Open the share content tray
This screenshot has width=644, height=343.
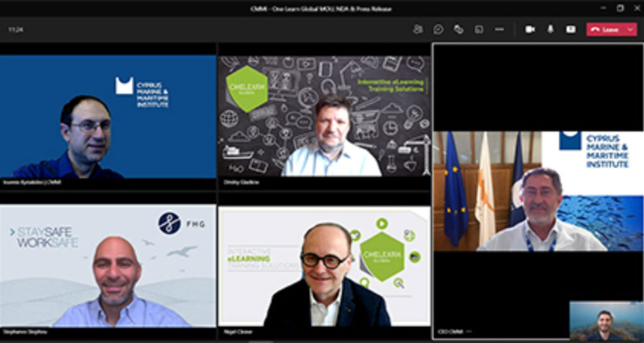click(x=570, y=29)
